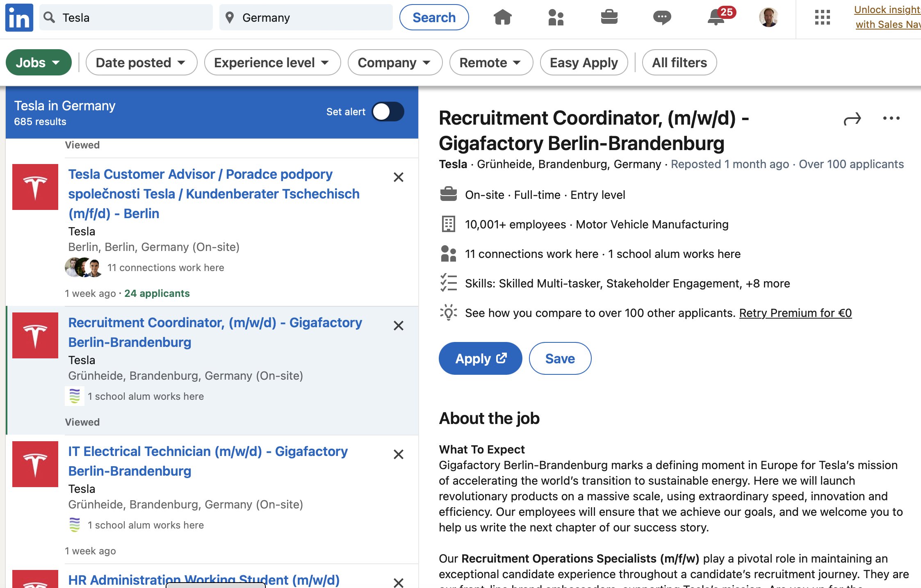Open Messaging speech bubble icon
921x588 pixels.
click(x=662, y=17)
